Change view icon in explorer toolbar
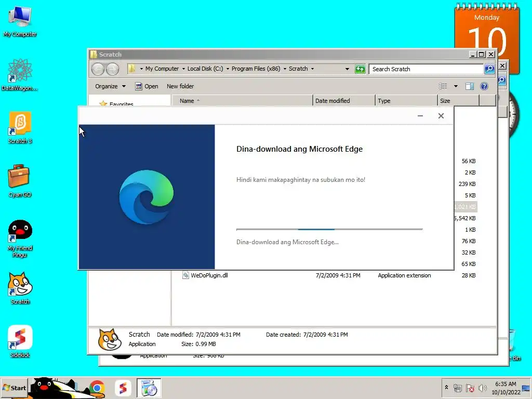The width and height of the screenshot is (532, 399). (x=443, y=86)
